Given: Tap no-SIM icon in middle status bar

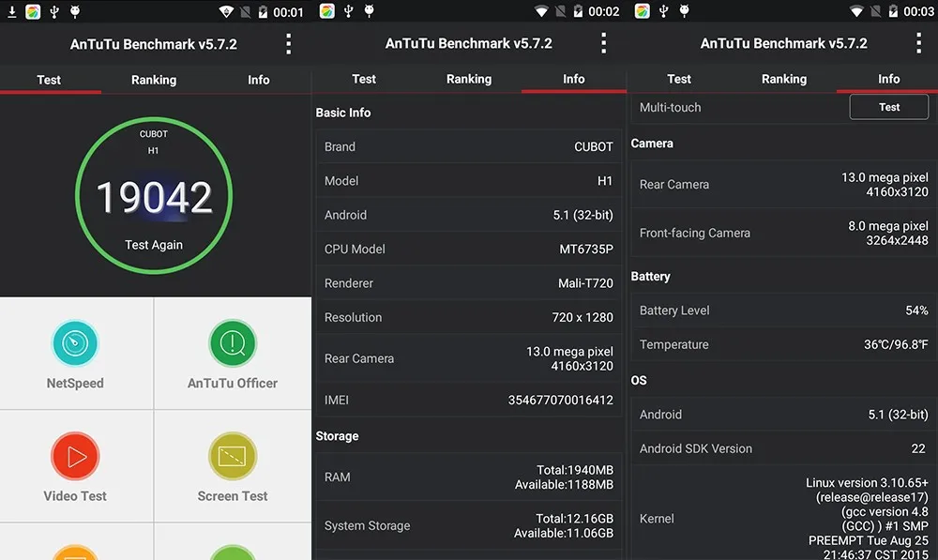Looking at the screenshot, I should tap(560, 11).
